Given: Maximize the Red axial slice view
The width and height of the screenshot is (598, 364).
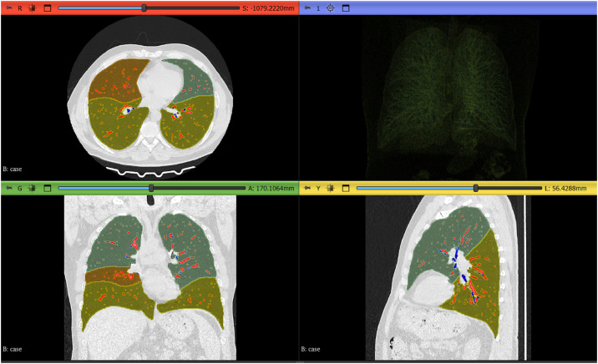Looking at the screenshot, I should click(48, 8).
